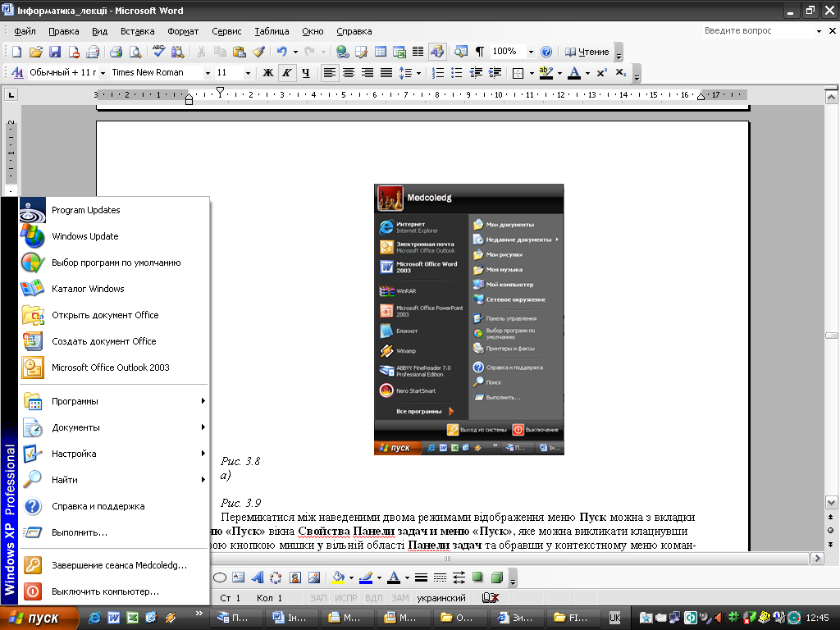Toggle paragraph marks (¶) display
Image resolution: width=840 pixels, height=630 pixels.
tap(479, 52)
